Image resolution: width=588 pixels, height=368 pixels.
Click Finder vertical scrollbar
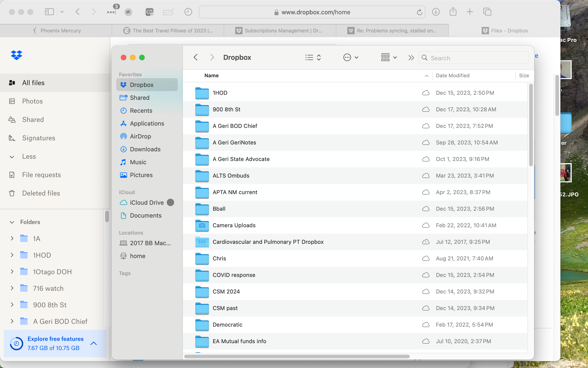coord(531,125)
